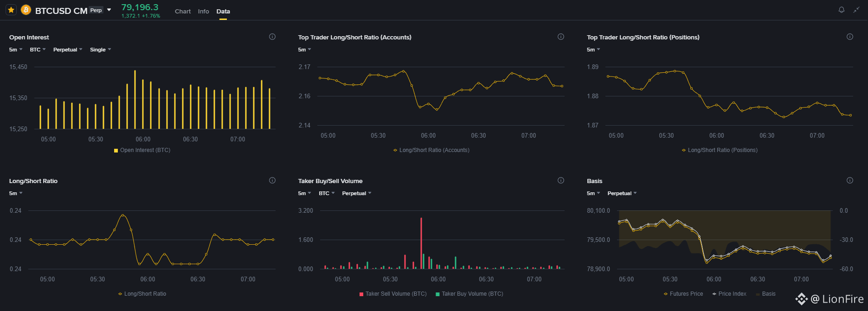Click the -60.0 right axis label in Basis

[x=846, y=269]
